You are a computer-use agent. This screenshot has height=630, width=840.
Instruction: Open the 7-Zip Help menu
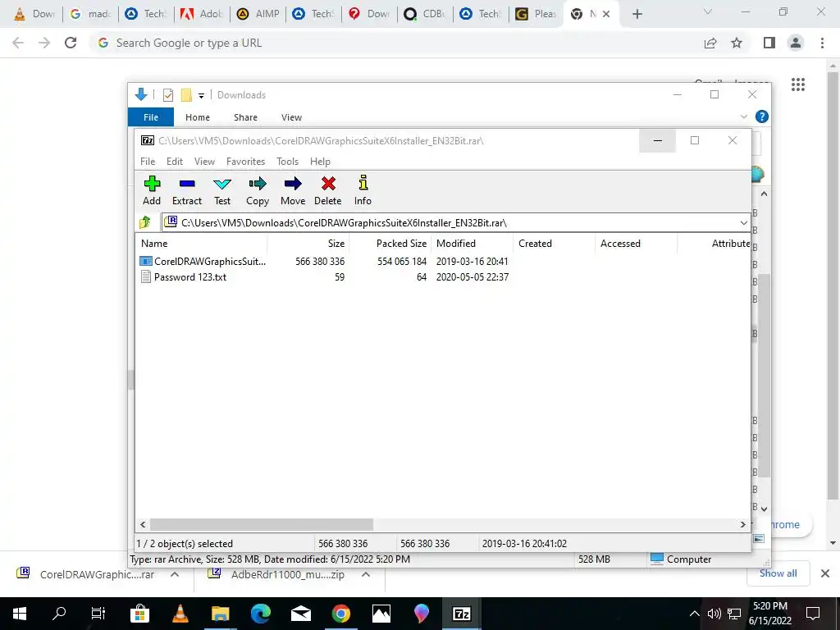tap(320, 162)
